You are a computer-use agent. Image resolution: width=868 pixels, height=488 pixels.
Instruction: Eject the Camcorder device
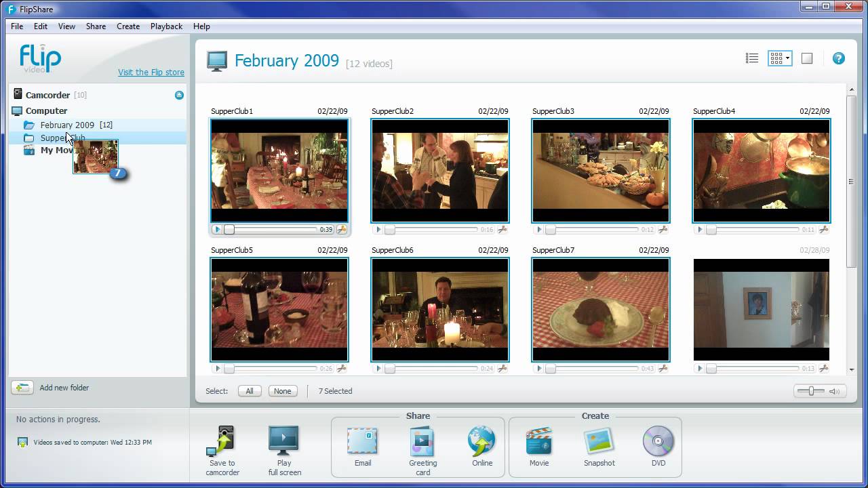coord(179,95)
